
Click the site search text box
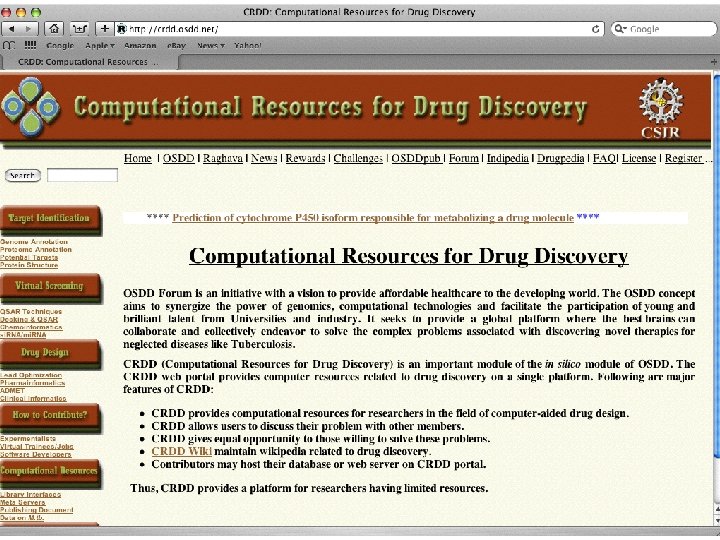point(82,175)
